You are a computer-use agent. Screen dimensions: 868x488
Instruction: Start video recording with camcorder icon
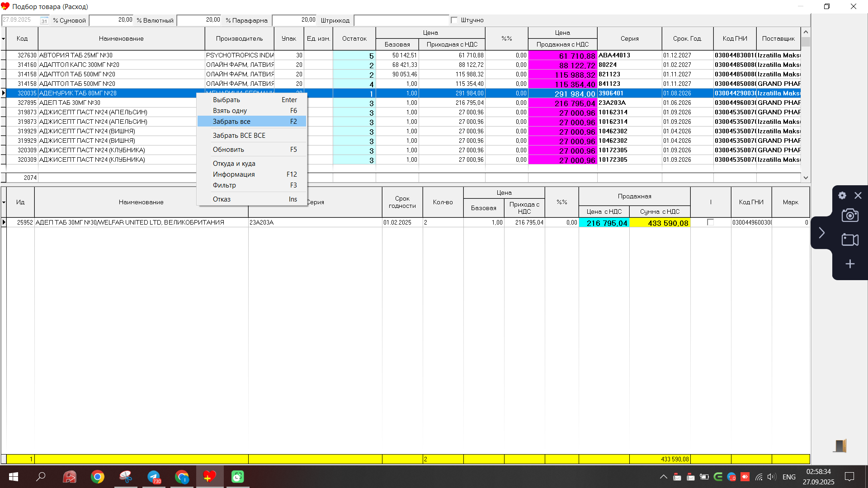tap(850, 239)
